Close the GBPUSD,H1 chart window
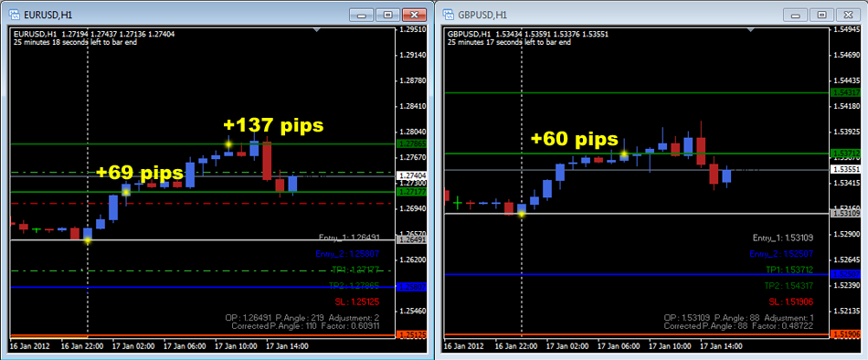The width and height of the screenshot is (868, 360). point(848,15)
